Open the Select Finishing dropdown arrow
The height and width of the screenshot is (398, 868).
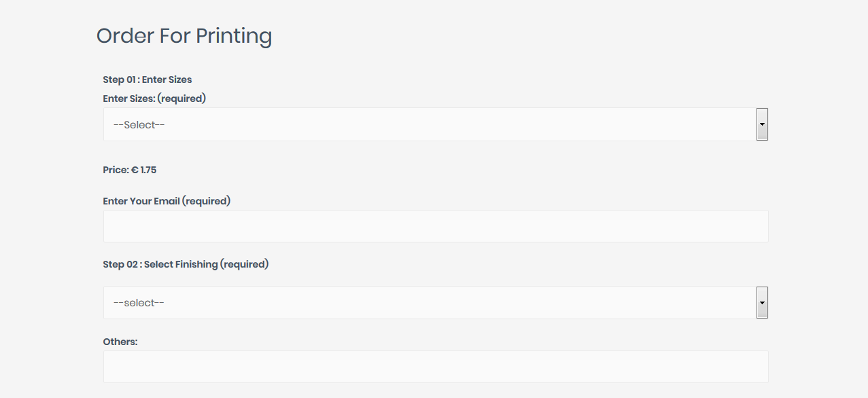click(762, 302)
